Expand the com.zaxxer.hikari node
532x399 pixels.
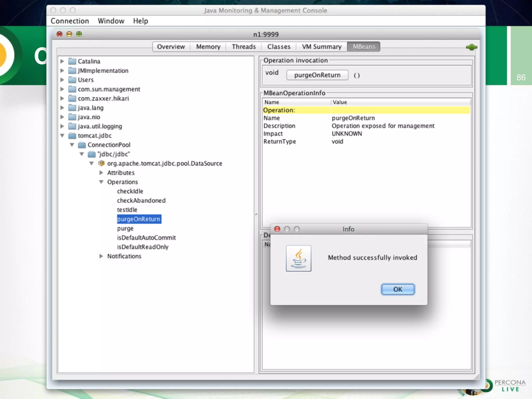(62, 98)
